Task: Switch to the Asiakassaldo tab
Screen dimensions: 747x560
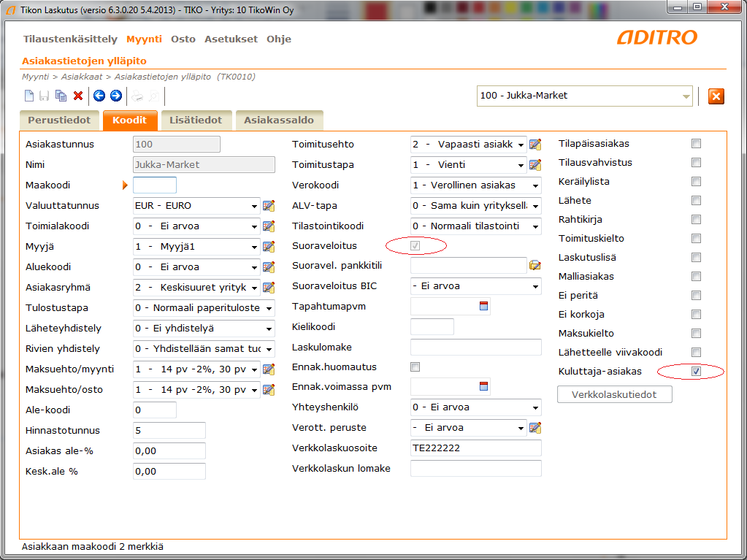Action: pos(279,120)
